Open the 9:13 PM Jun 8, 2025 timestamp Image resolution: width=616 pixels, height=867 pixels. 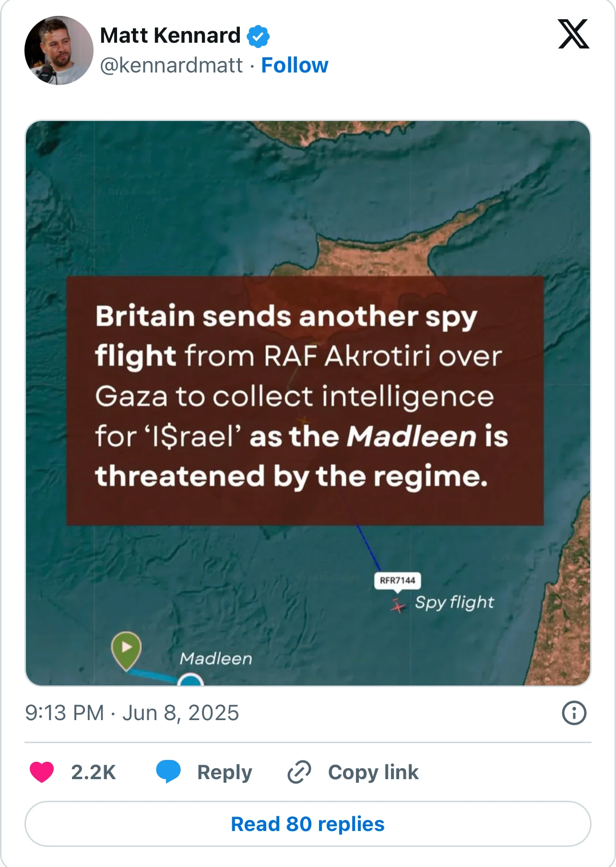click(x=132, y=713)
